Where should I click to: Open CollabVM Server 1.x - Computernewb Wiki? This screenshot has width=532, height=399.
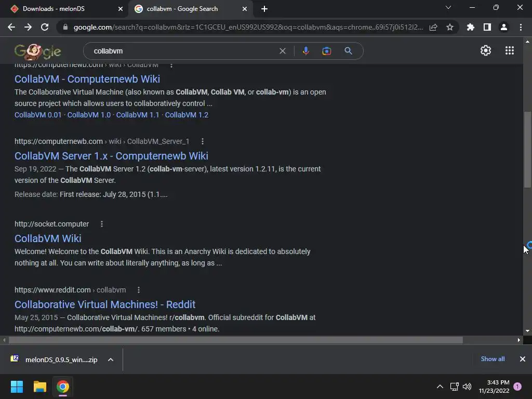111,156
